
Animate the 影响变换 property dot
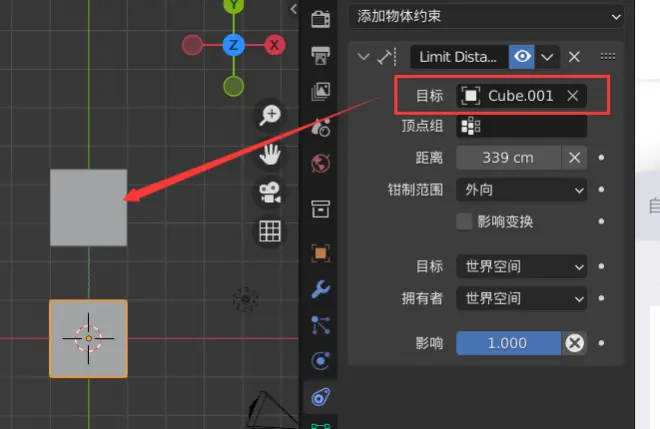click(601, 221)
